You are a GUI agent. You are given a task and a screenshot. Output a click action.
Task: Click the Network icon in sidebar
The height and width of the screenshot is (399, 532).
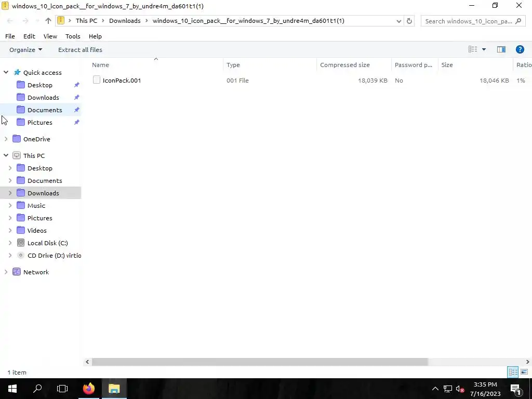[16, 272]
